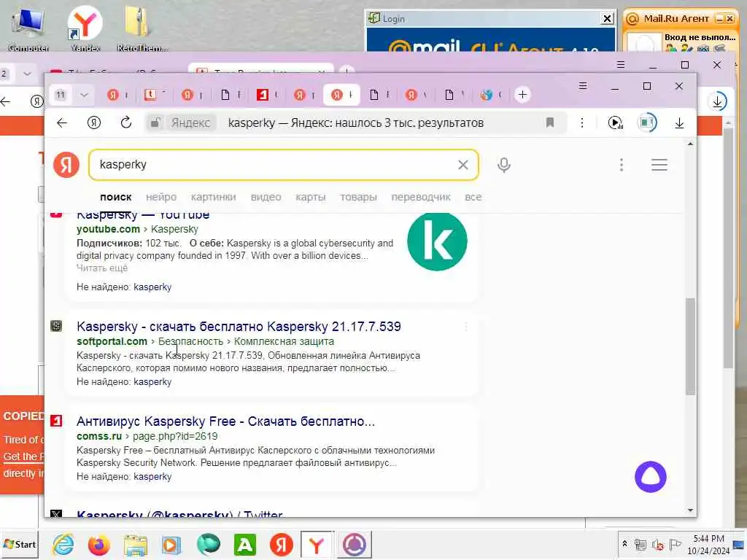This screenshot has width=747, height=560.
Task: Open the Computer desktop icon
Action: 28,29
